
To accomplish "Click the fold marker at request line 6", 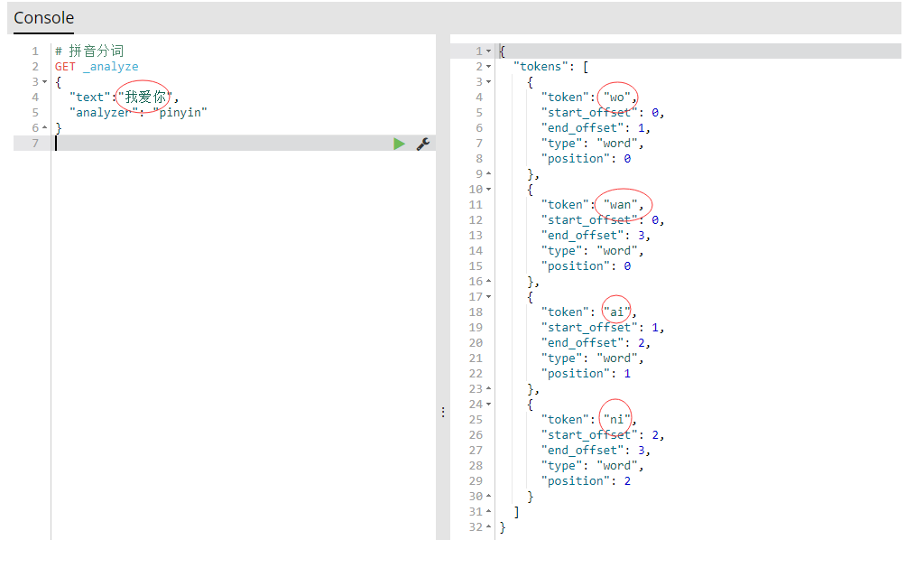I will [45, 128].
